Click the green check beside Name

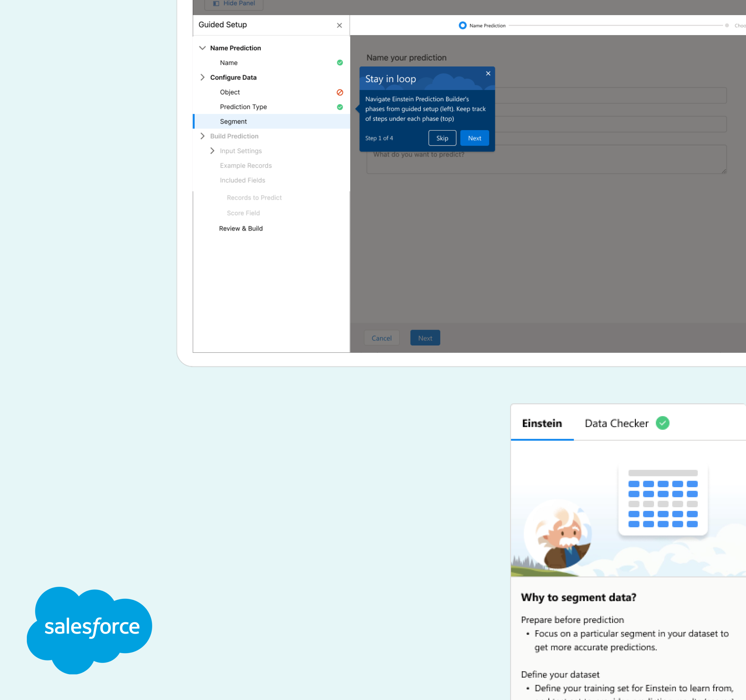click(340, 62)
